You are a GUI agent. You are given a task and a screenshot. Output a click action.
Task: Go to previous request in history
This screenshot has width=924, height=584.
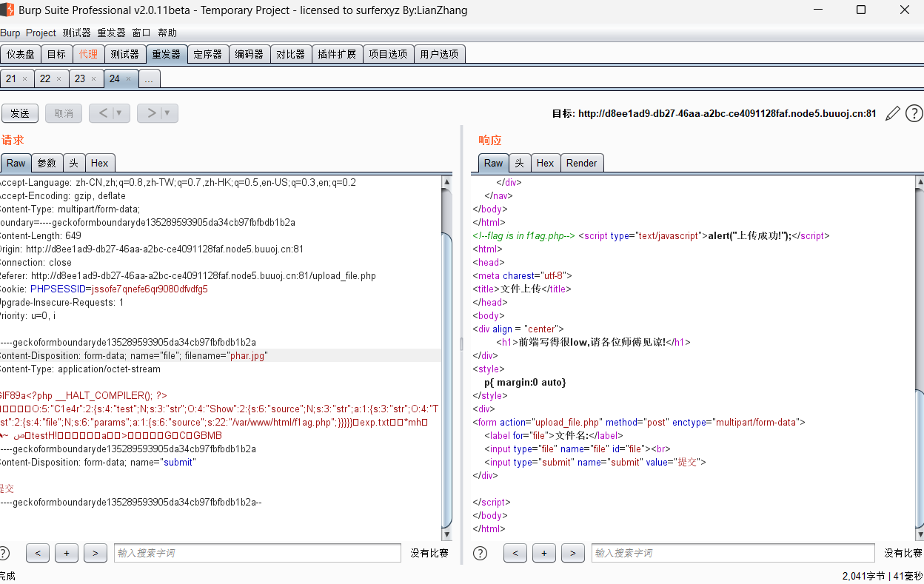pyautogui.click(x=101, y=113)
